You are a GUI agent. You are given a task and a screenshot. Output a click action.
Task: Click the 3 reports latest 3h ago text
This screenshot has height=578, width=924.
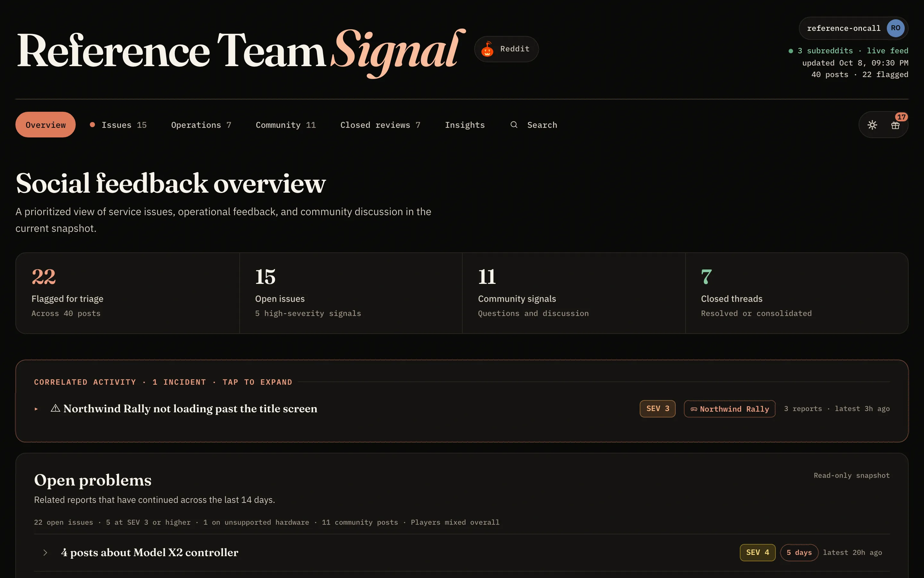[x=836, y=409]
